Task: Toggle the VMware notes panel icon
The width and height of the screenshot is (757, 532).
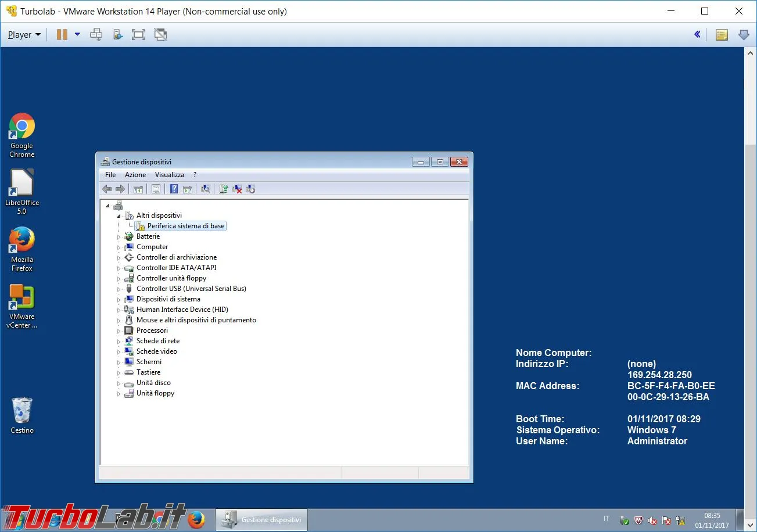Action: pos(722,35)
